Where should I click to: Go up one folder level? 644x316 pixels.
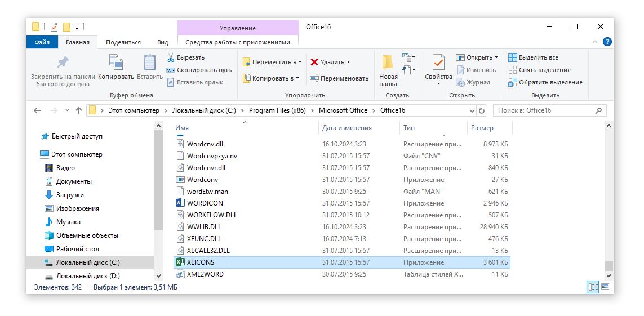(79, 110)
